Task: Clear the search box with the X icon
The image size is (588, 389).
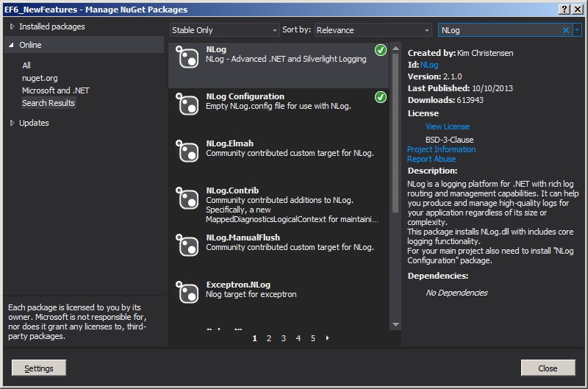Action: [566, 30]
